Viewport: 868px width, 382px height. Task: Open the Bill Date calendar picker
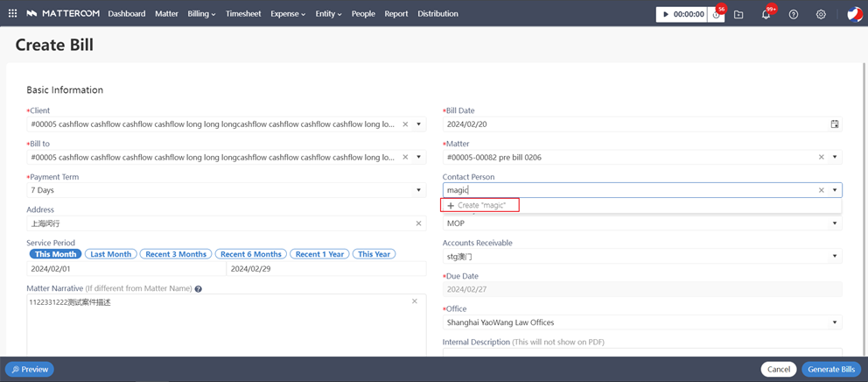tap(834, 124)
